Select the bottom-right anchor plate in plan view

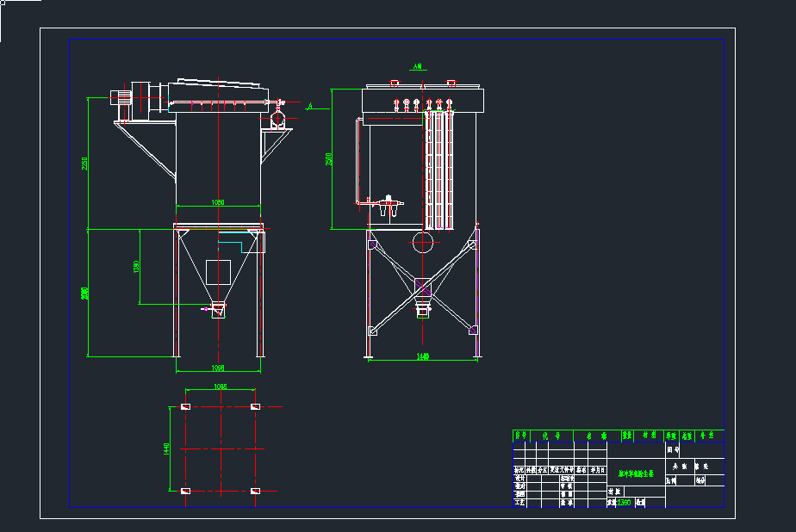coord(254,491)
